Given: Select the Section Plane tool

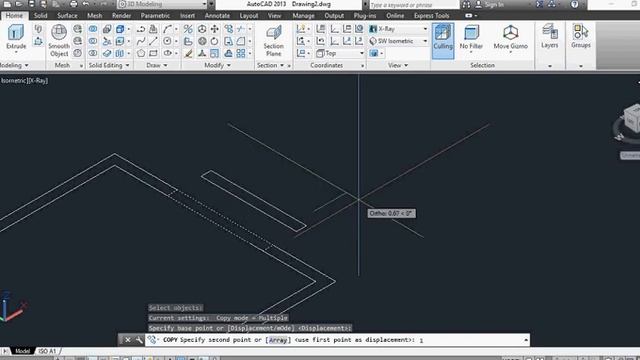Looking at the screenshot, I should (x=273, y=41).
